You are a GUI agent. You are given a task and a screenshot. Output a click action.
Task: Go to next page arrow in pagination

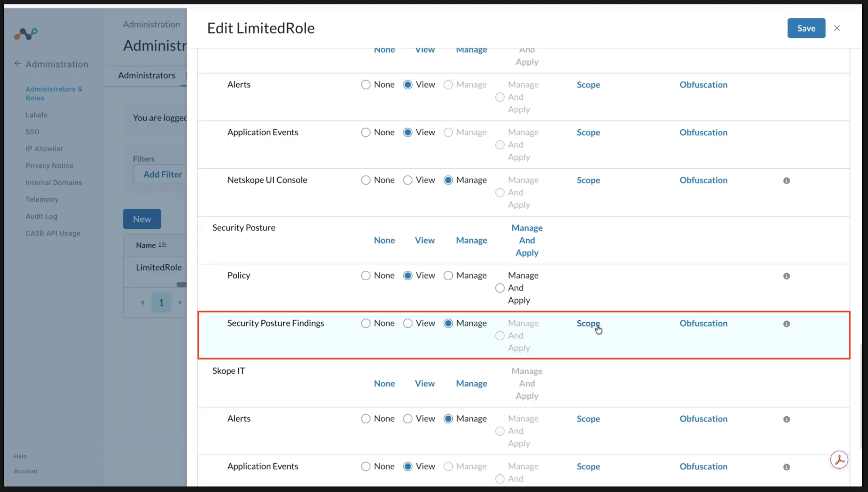tap(180, 302)
